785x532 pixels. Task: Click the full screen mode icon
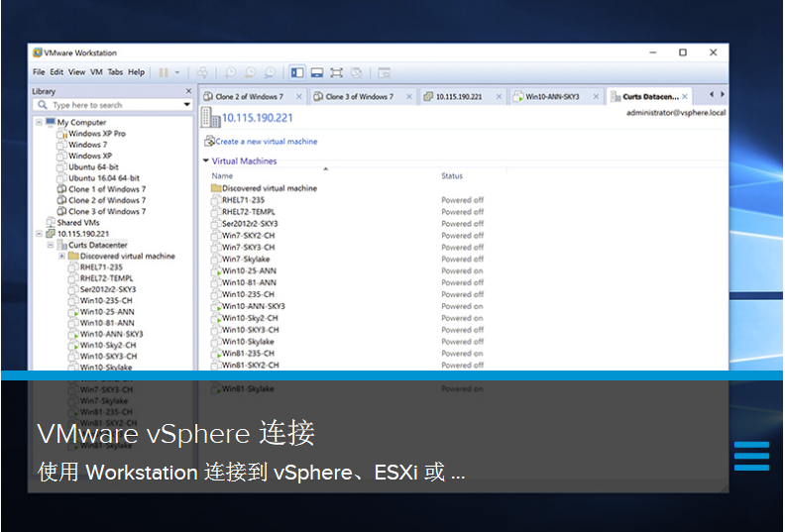336,72
